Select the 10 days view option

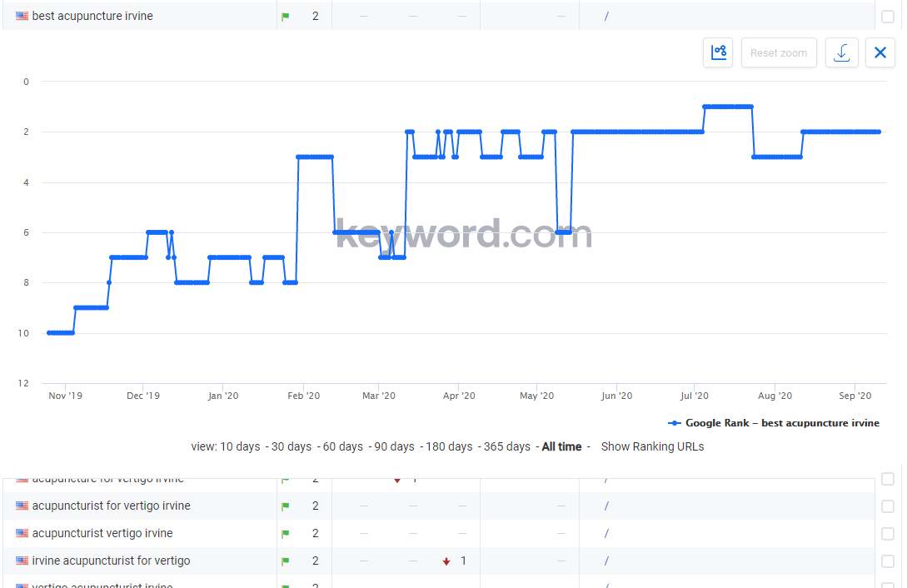[x=241, y=446]
